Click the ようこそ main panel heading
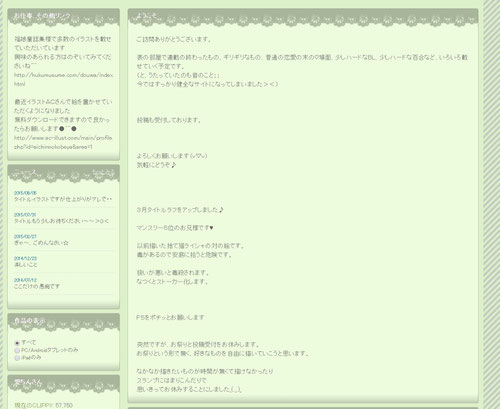 click(x=147, y=16)
